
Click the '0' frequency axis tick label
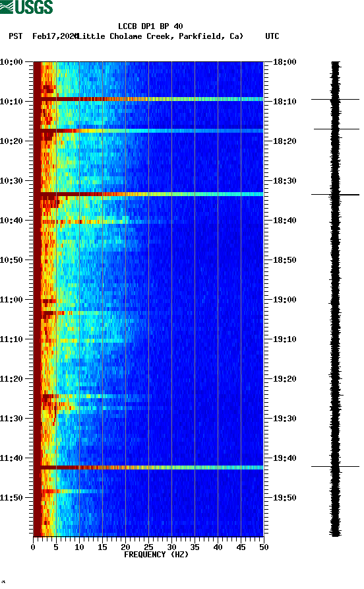point(33,547)
